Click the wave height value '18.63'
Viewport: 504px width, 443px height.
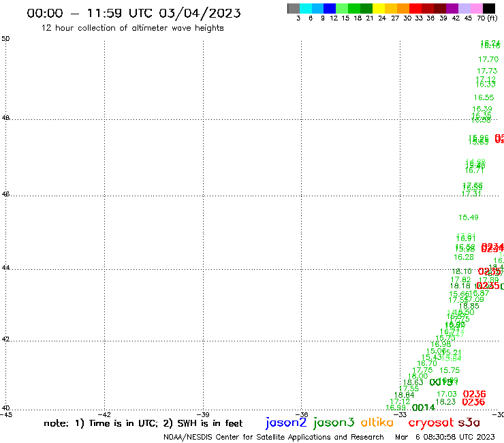coord(413,382)
